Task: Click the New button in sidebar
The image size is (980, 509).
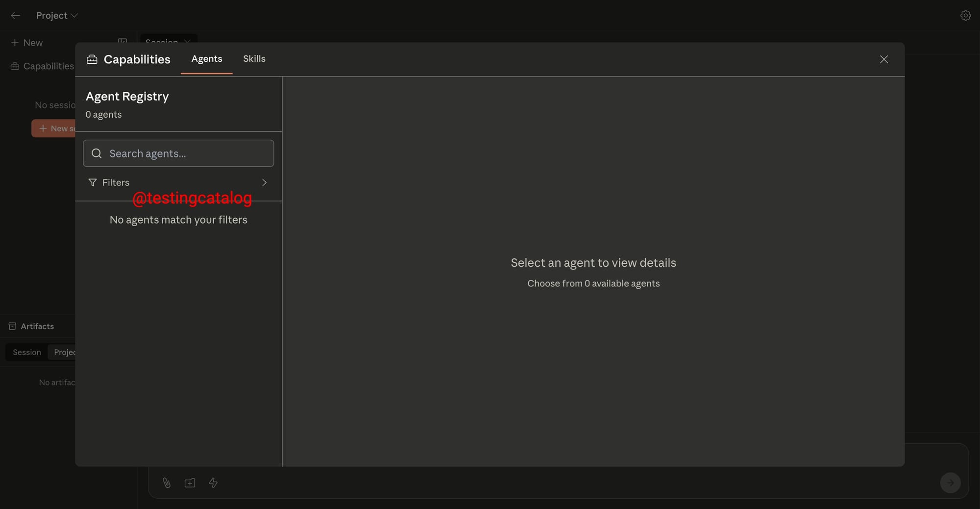Action: coord(27,43)
